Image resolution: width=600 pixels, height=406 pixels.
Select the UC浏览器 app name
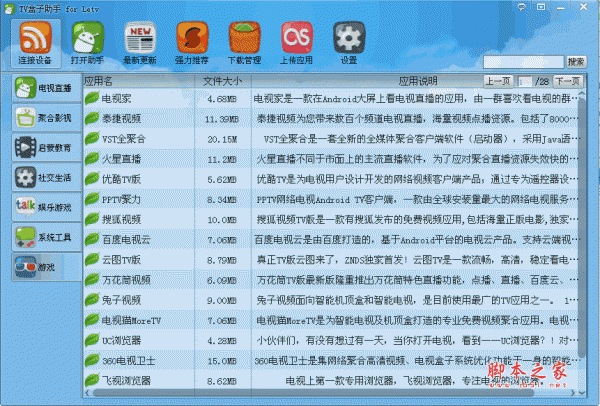[121, 341]
